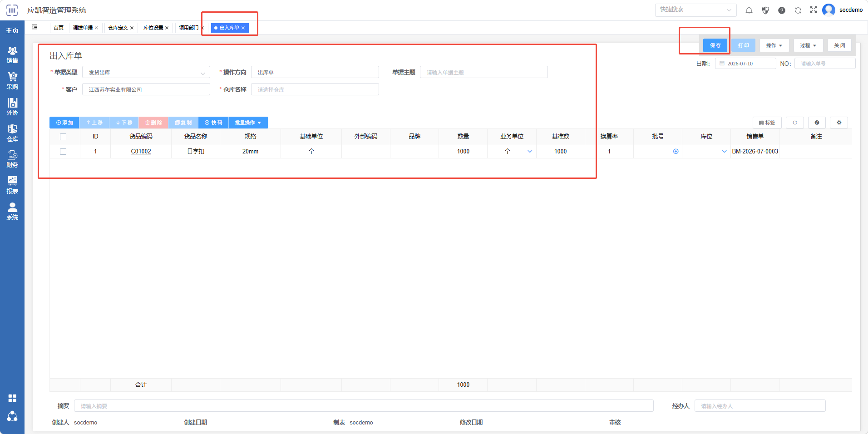868x434 pixels.
Task: Open the 采购 purchasing module in sidebar
Action: (12, 81)
